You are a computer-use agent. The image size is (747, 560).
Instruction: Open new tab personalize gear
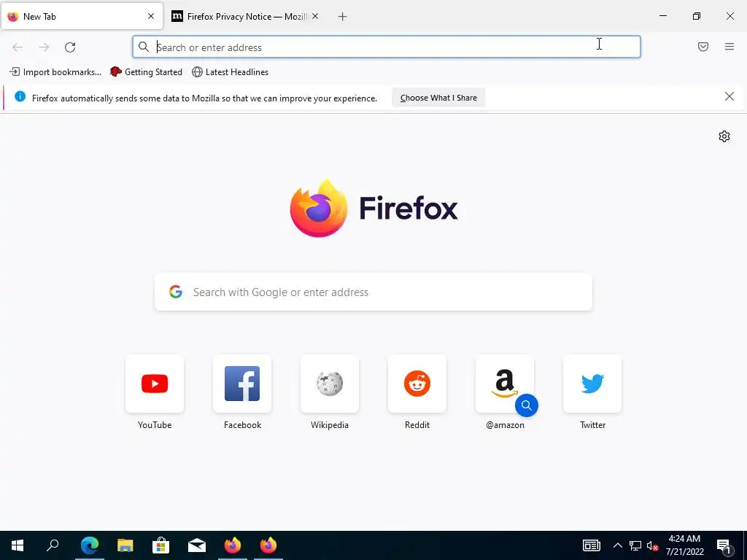click(x=724, y=136)
